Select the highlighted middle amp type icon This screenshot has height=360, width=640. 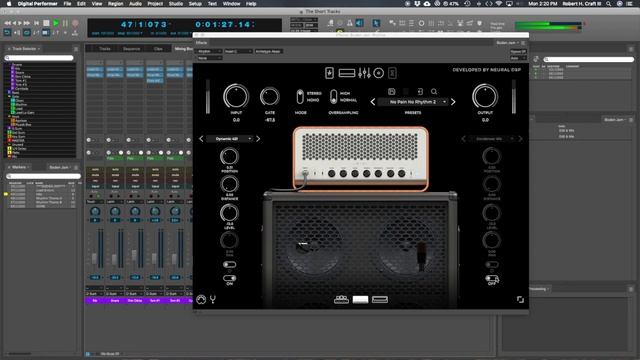360,300
